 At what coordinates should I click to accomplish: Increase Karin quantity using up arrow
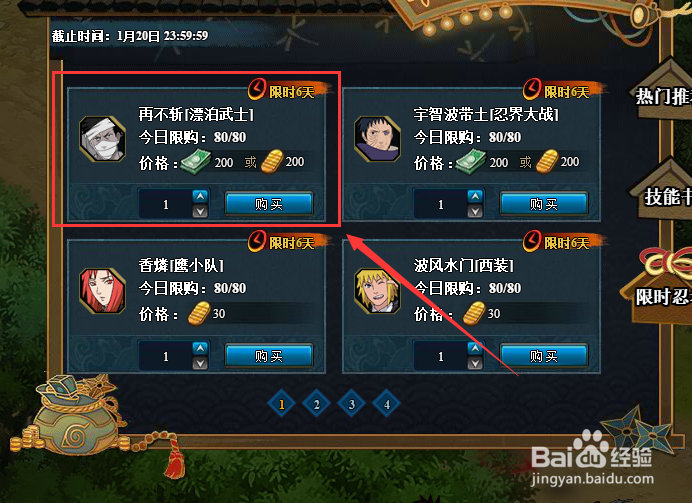click(x=200, y=348)
